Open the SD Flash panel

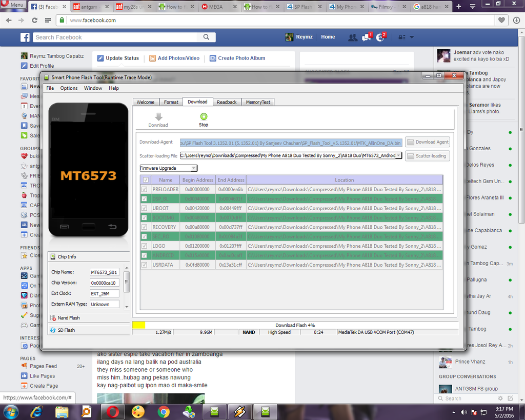(66, 330)
